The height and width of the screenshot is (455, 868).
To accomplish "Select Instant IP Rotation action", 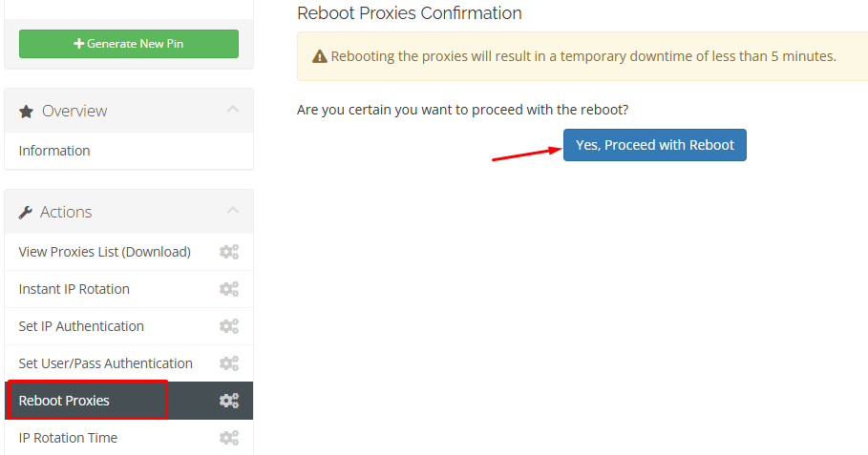I will click(74, 289).
